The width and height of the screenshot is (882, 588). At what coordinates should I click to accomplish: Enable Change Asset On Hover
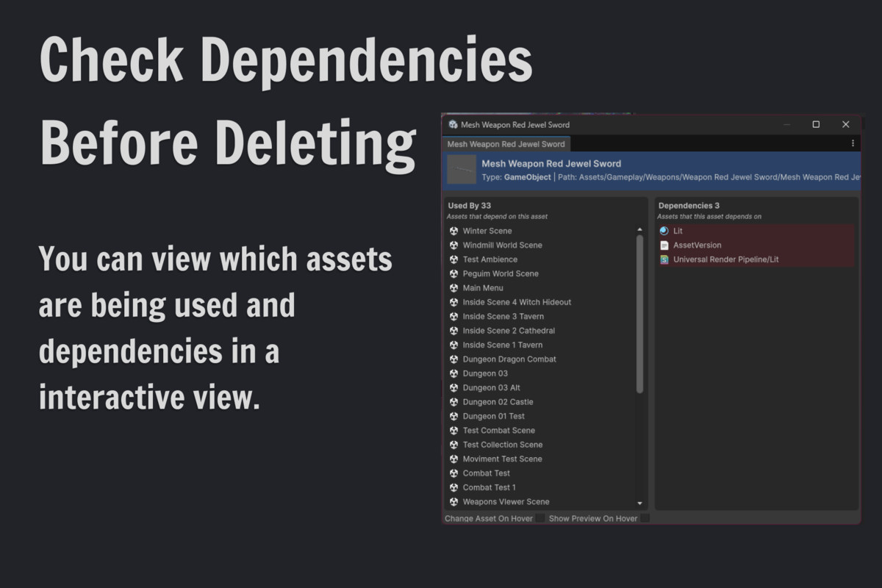(539, 518)
